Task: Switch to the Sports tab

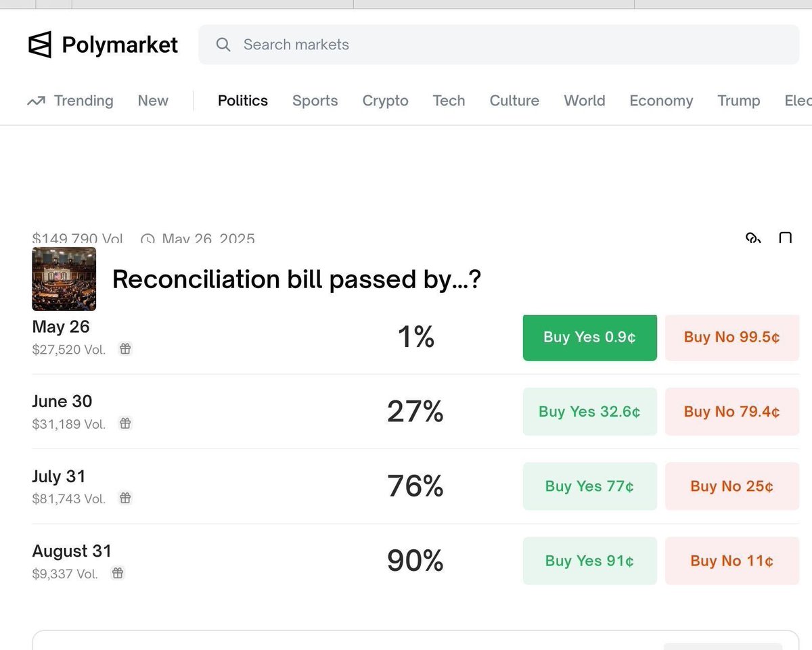Action: [315, 101]
